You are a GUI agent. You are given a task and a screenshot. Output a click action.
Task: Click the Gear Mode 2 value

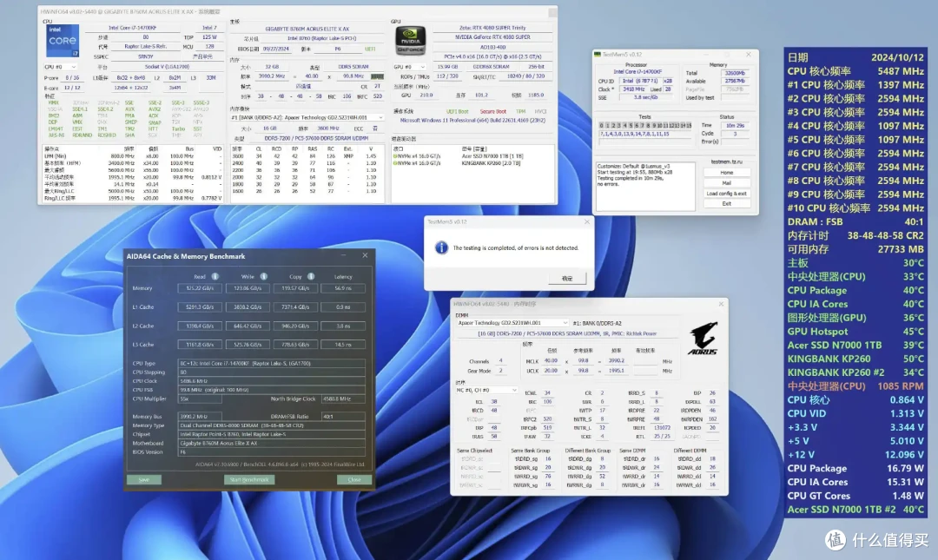(501, 371)
